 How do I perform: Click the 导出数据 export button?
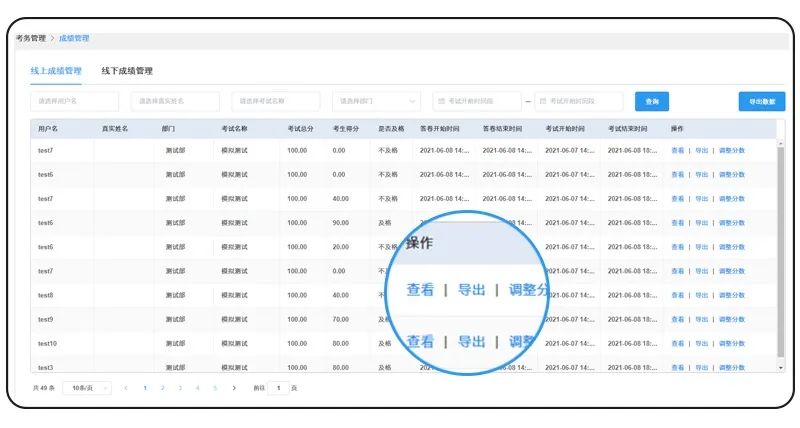761,101
